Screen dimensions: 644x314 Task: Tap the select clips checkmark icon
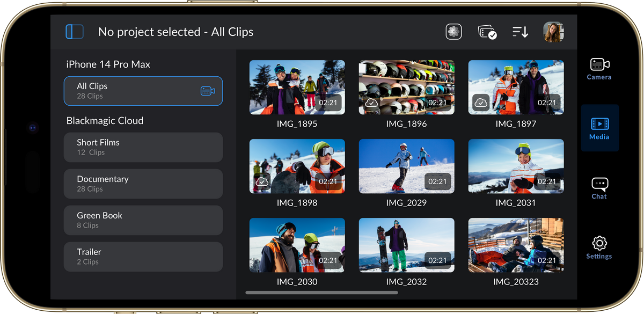point(487,32)
